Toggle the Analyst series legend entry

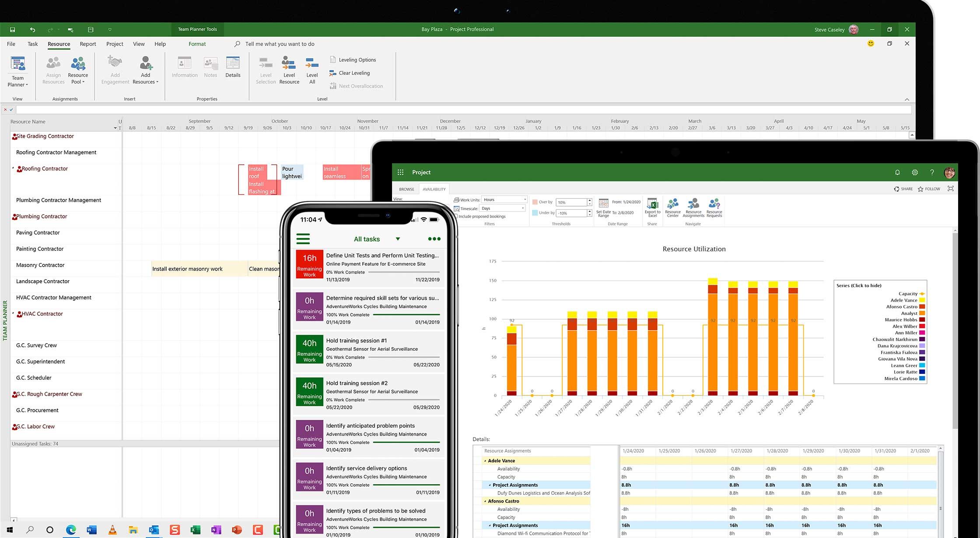(x=913, y=313)
